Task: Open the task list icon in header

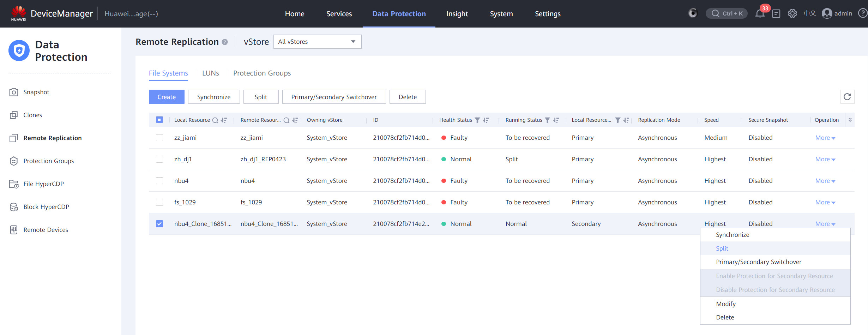Action: point(776,14)
